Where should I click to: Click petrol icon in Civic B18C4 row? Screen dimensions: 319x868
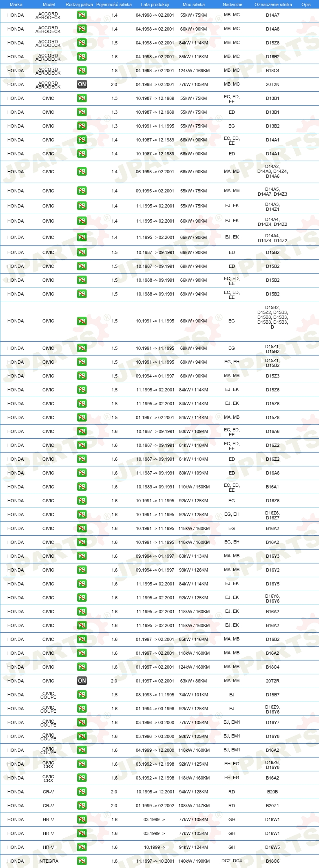(82, 667)
